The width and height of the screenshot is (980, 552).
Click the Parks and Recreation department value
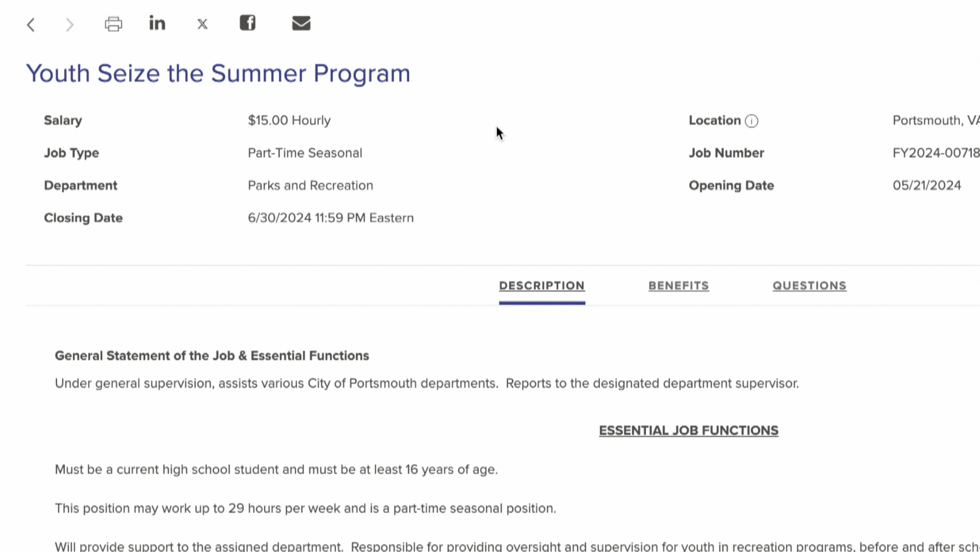coord(310,186)
